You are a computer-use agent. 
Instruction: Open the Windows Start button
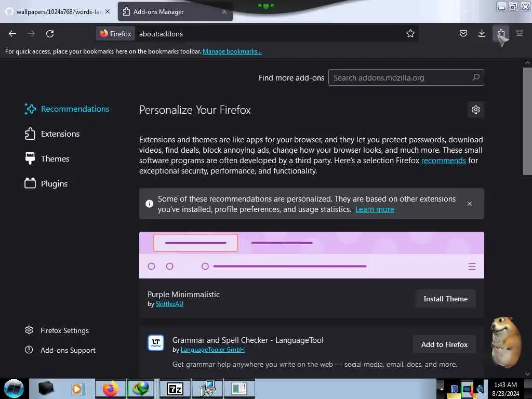[x=14, y=389]
